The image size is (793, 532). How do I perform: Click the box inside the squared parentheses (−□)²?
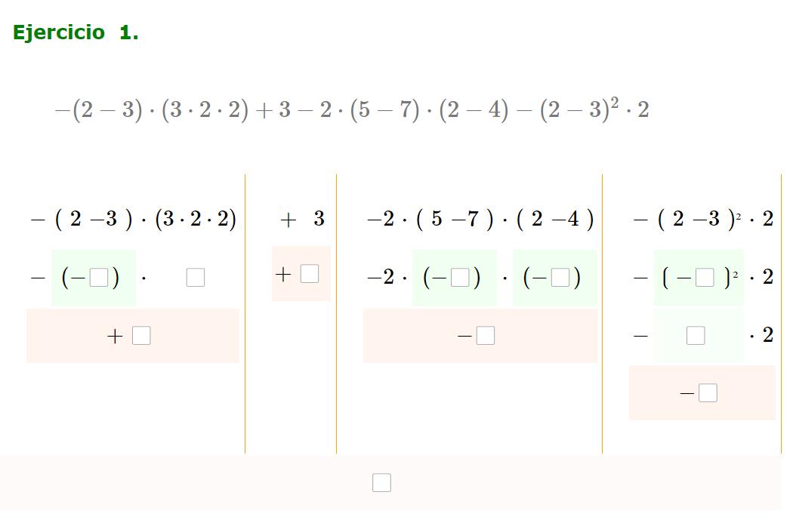(705, 278)
